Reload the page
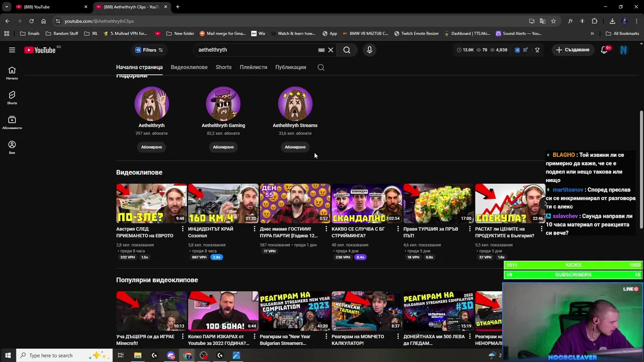The height and width of the screenshot is (362, 644). point(31,21)
